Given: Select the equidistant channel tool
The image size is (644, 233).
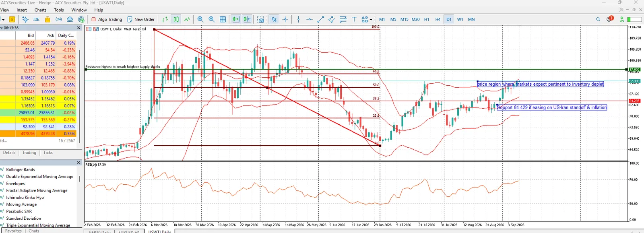Looking at the screenshot, I should tap(332, 19).
